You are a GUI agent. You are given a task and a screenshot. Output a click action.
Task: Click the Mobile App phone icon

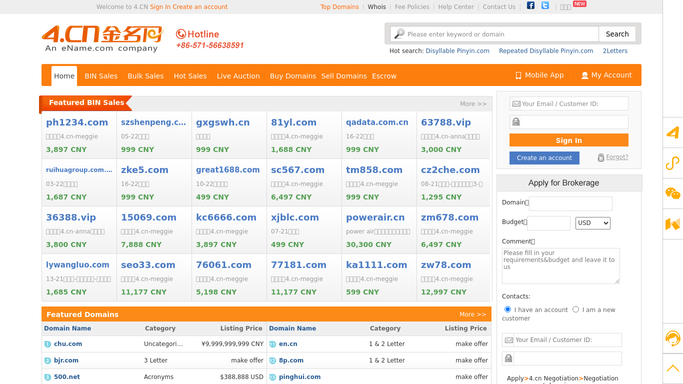pyautogui.click(x=518, y=76)
